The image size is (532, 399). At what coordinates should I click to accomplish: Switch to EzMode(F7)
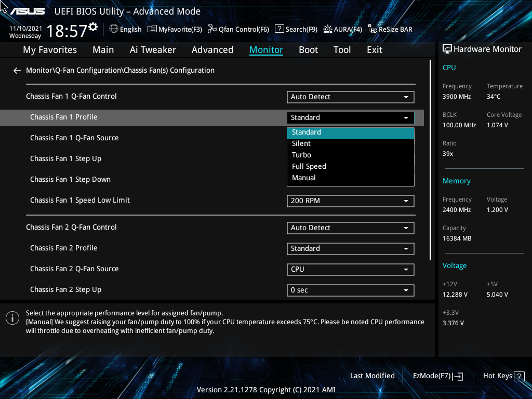click(x=437, y=376)
